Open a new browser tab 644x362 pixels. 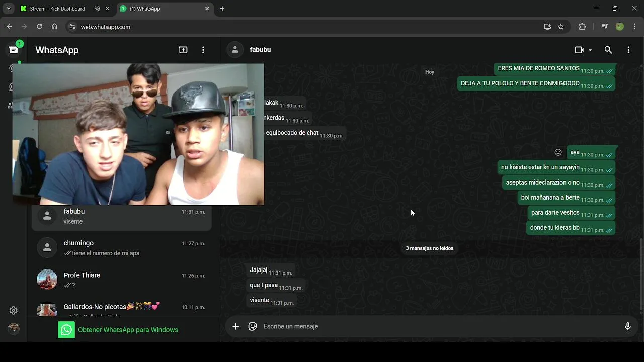click(222, 9)
